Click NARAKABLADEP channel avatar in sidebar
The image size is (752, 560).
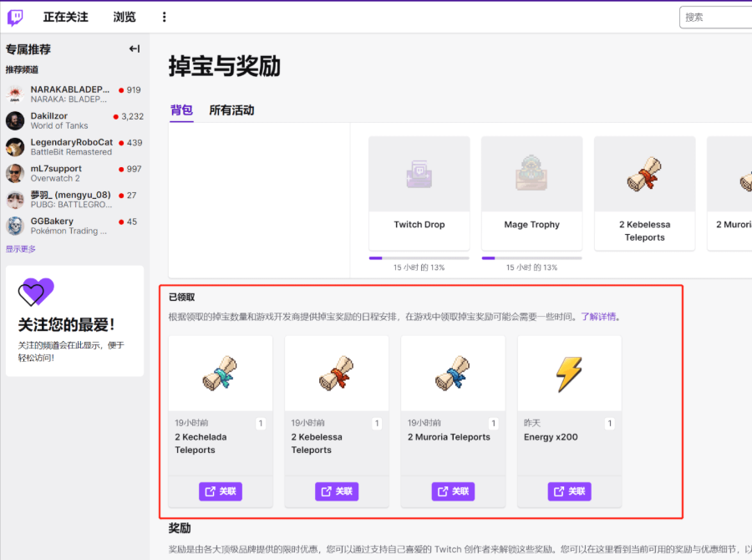coord(13,93)
